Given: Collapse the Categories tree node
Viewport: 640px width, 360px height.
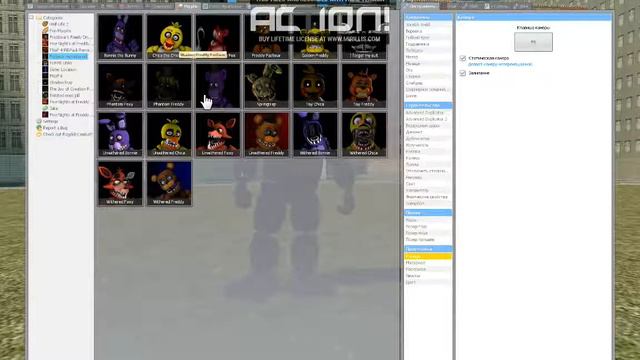Looking at the screenshot, I should pos(31,18).
